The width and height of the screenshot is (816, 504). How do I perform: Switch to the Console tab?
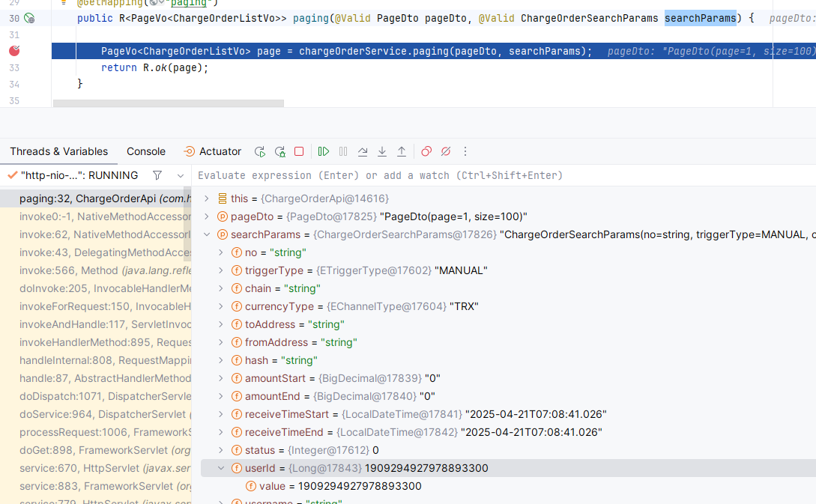[x=145, y=151]
